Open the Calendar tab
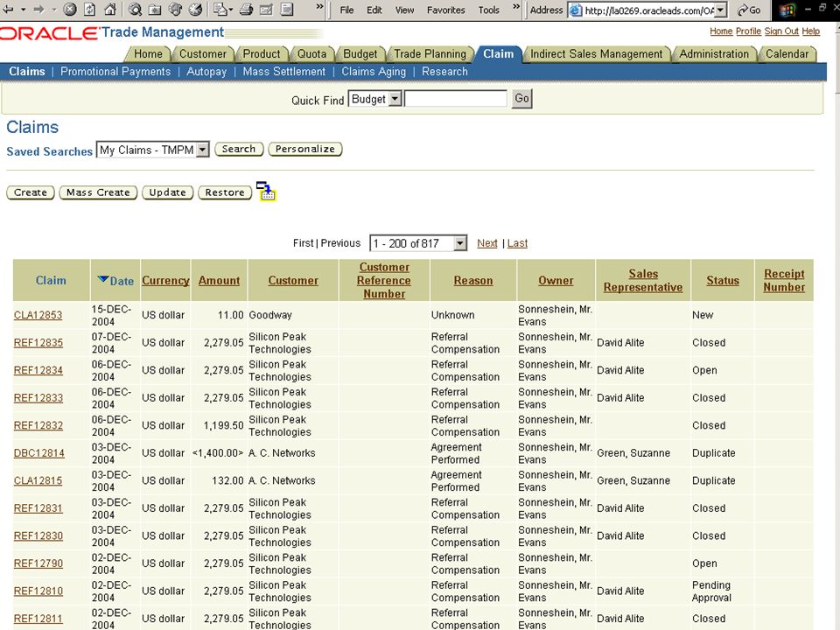Viewport: 840px width, 630px height. point(787,54)
